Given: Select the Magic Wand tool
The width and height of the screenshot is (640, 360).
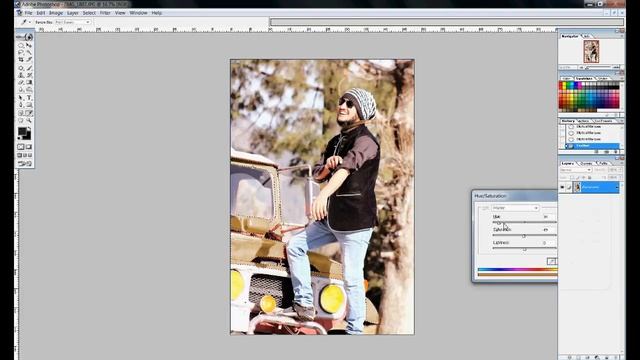Looking at the screenshot, I should point(29,52).
